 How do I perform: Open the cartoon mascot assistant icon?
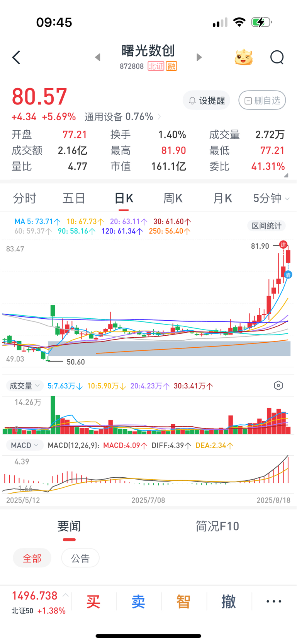(x=244, y=57)
